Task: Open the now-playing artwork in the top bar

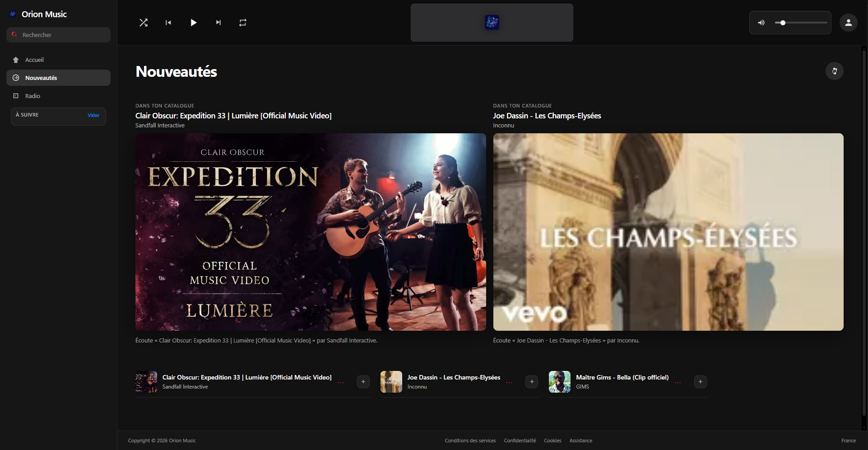Action: pos(492,22)
